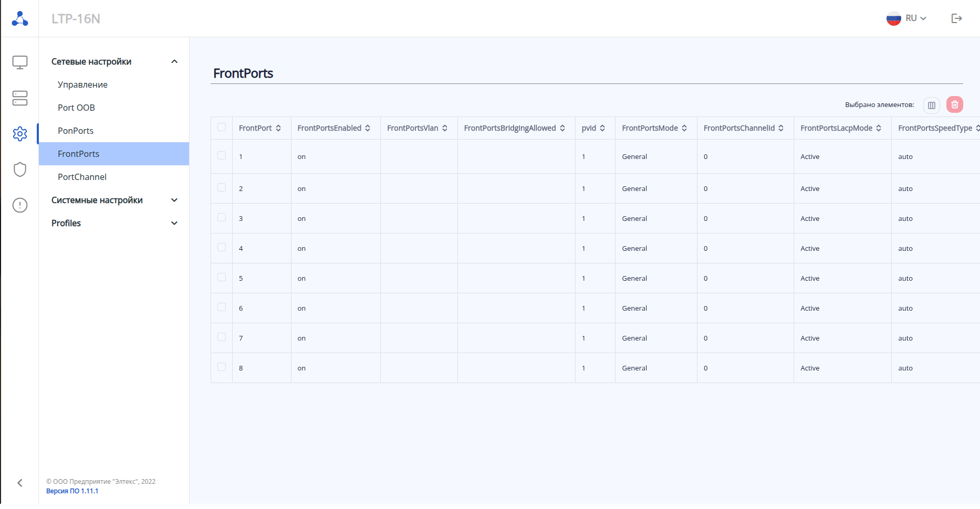Click the logout icon in header
The image size is (980, 509).
click(956, 18)
